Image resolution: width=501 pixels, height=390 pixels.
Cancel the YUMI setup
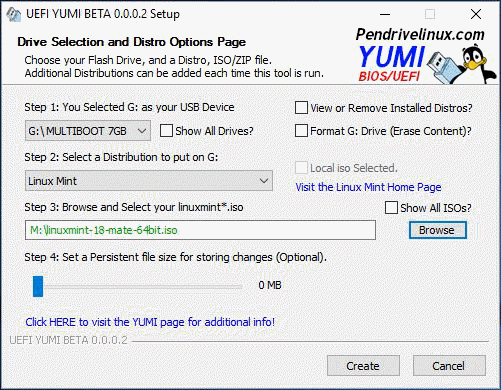pyautogui.click(x=449, y=366)
